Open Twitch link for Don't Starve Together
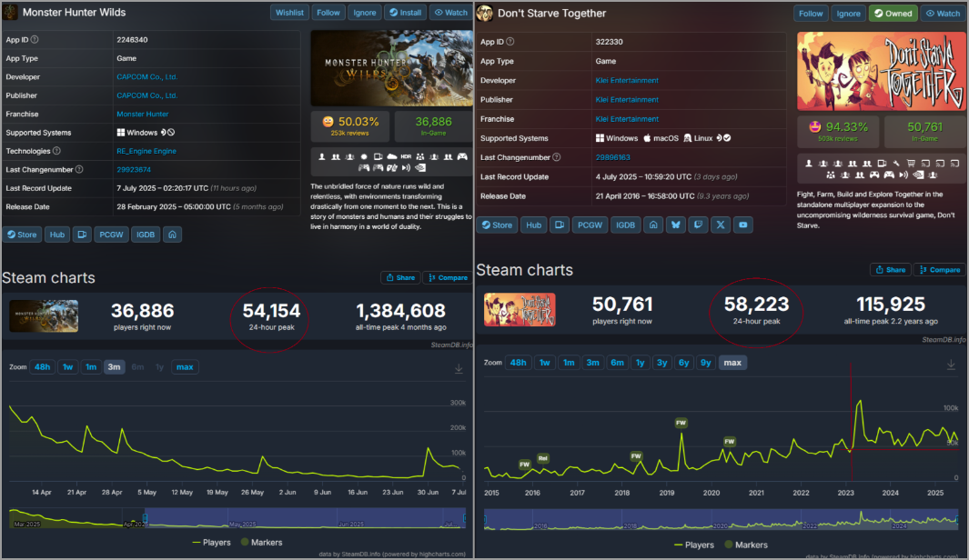969x560 pixels. tap(699, 225)
